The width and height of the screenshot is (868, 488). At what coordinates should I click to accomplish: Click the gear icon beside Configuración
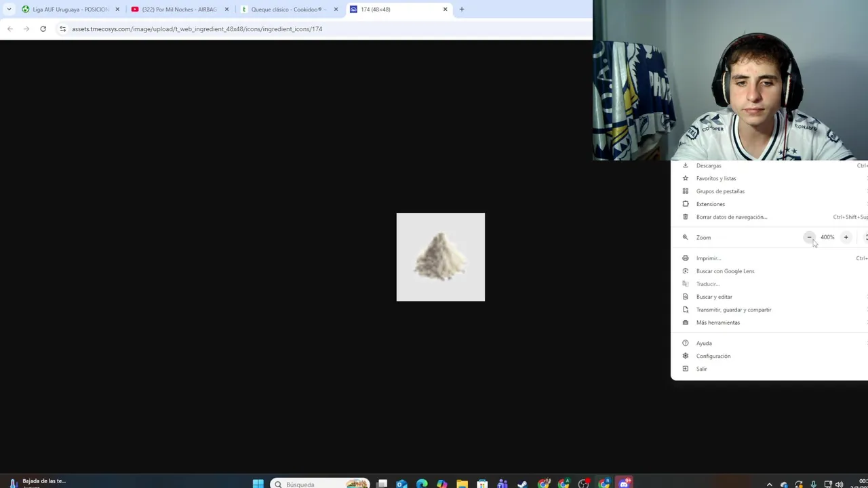pos(685,356)
